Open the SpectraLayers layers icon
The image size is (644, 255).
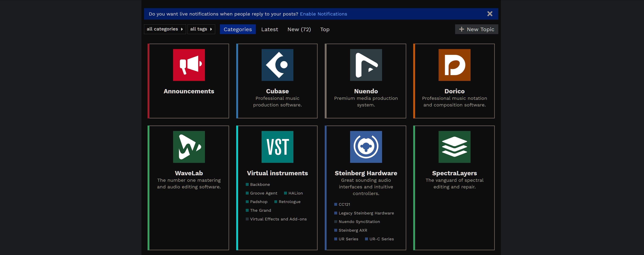click(454, 147)
